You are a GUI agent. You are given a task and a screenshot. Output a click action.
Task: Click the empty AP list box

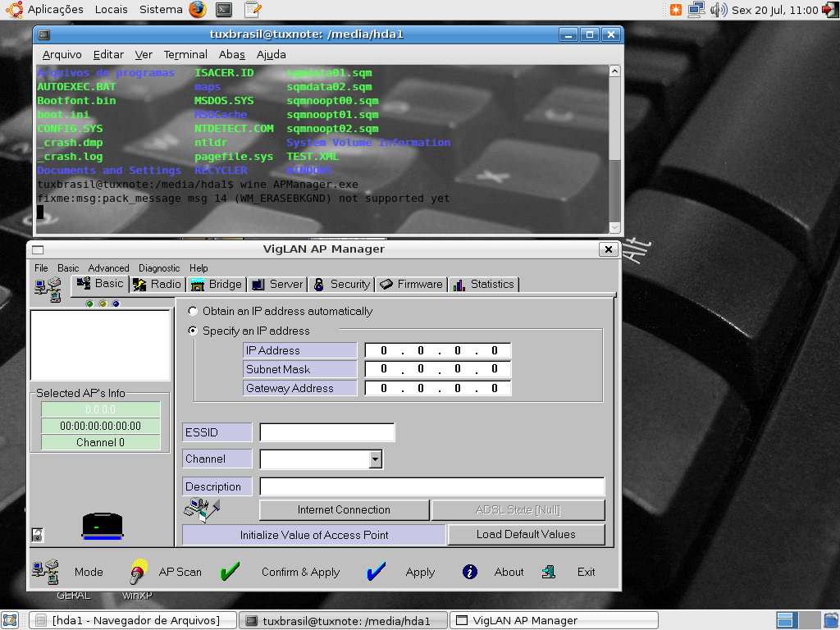pyautogui.click(x=100, y=345)
